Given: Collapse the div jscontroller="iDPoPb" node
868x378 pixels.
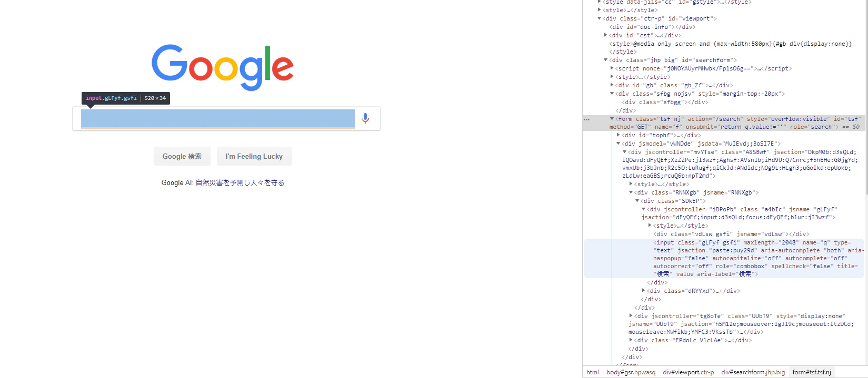Looking at the screenshot, I should [x=643, y=209].
